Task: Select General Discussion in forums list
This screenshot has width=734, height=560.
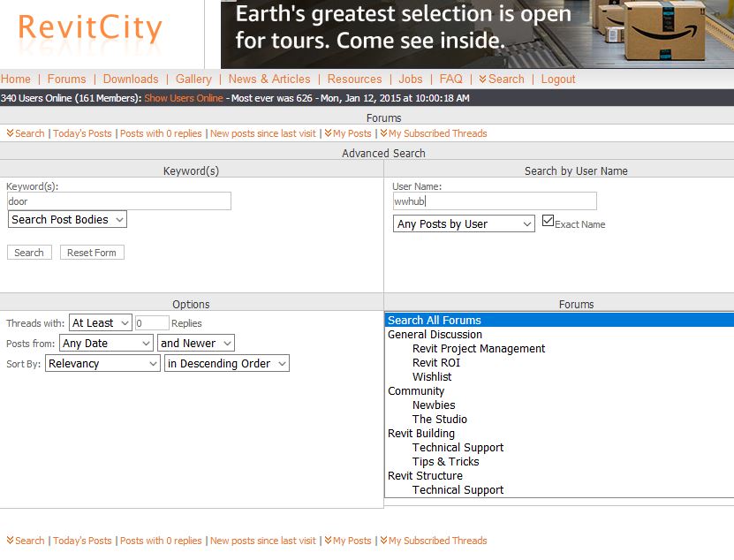Action: click(559, 334)
